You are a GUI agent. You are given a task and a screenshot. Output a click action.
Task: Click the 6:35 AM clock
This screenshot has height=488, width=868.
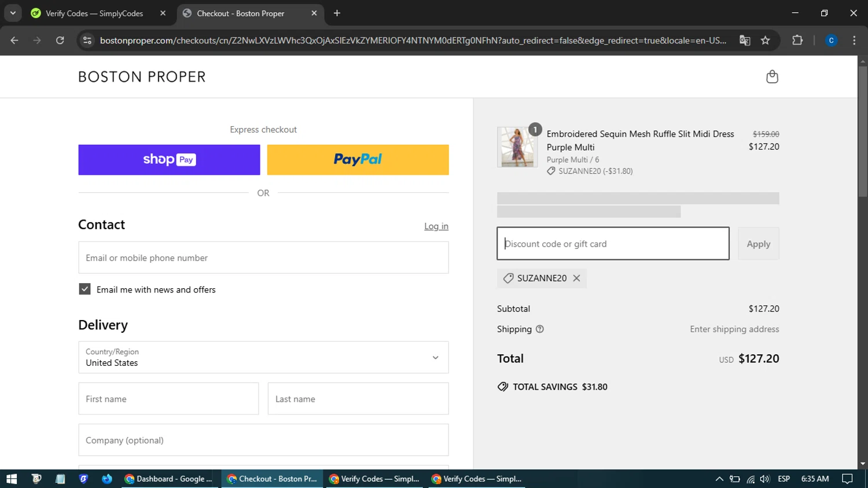coord(815,479)
